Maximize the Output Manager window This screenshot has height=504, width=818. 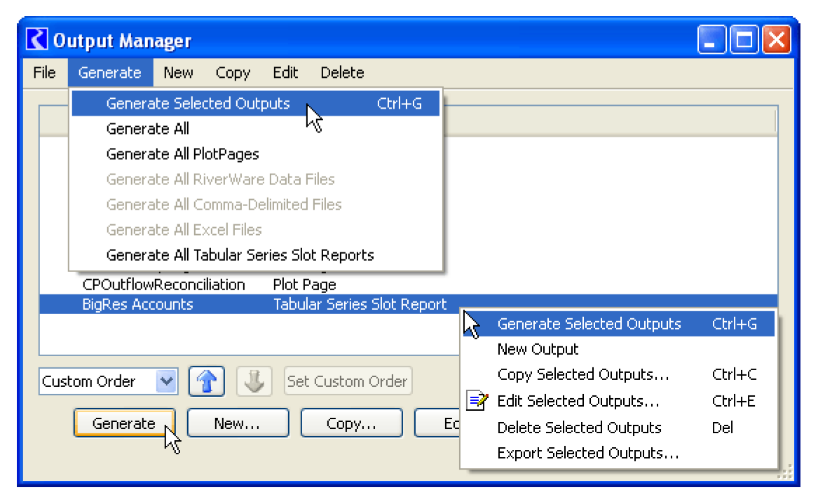(x=744, y=40)
